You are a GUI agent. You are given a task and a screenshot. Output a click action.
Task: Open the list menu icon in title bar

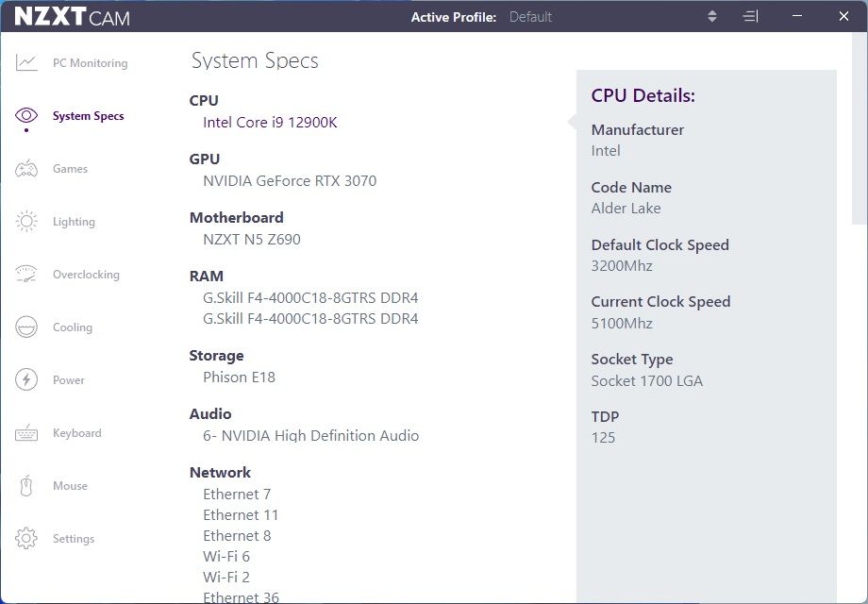pos(750,17)
